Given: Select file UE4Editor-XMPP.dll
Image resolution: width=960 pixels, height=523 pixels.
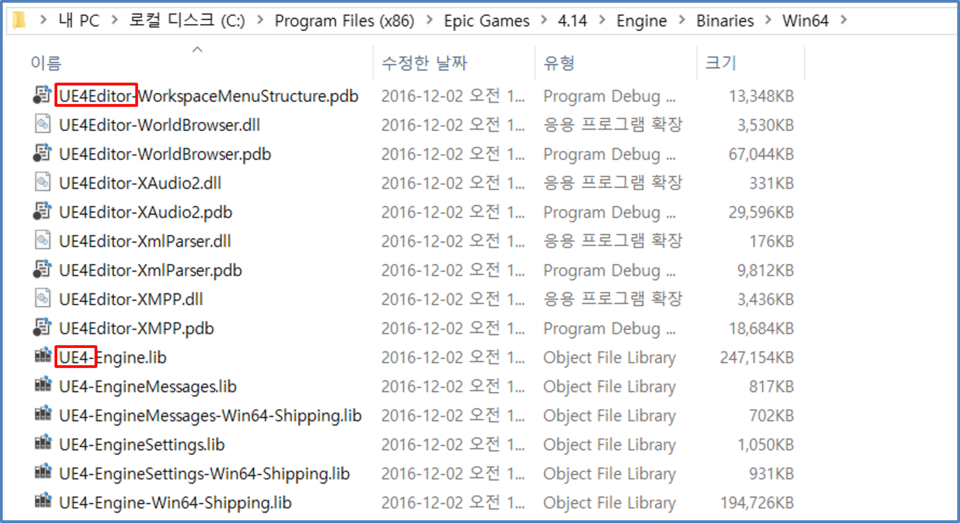Looking at the screenshot, I should [x=131, y=299].
